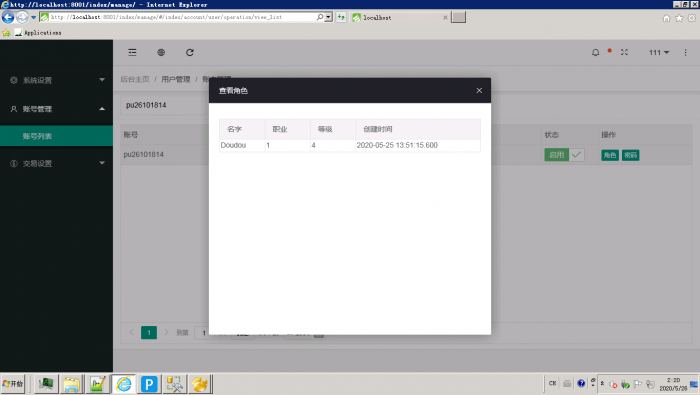Image resolution: width=700 pixels, height=395 pixels.
Task: Open a new browser tab
Action: (458, 17)
